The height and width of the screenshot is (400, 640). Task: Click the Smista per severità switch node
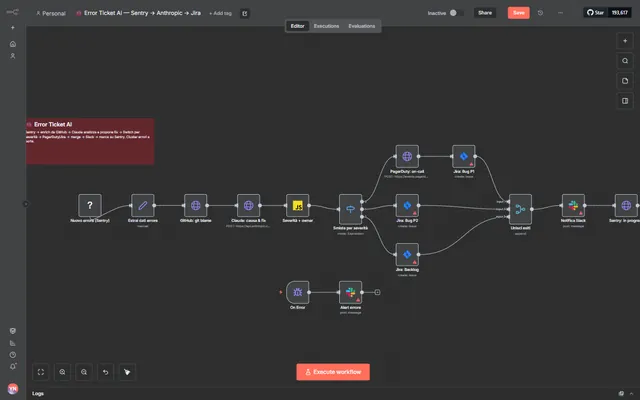click(x=351, y=209)
